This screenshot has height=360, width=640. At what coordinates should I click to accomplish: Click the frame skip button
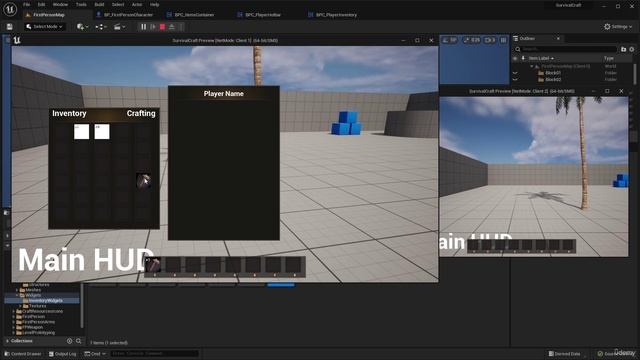(x=153, y=27)
